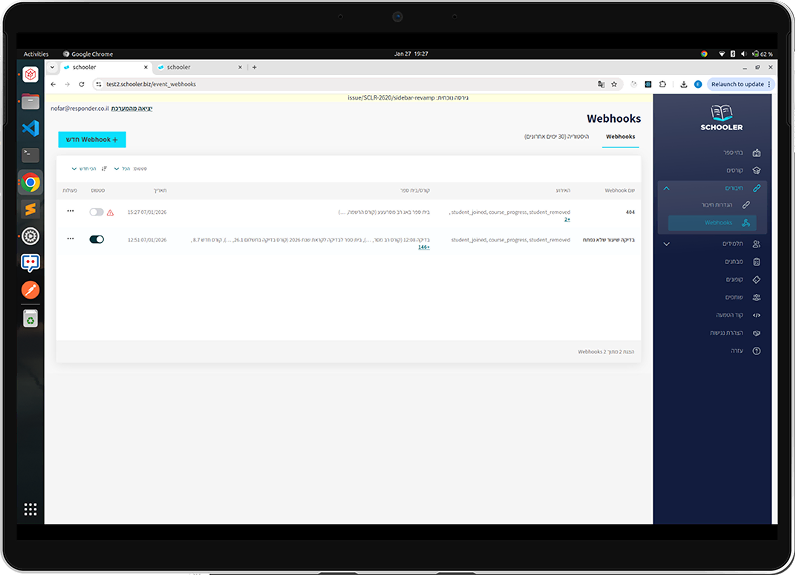Click the Schooler logo in the sidebar
Image resolution: width=795 pixels, height=575 pixels.
tap(721, 118)
